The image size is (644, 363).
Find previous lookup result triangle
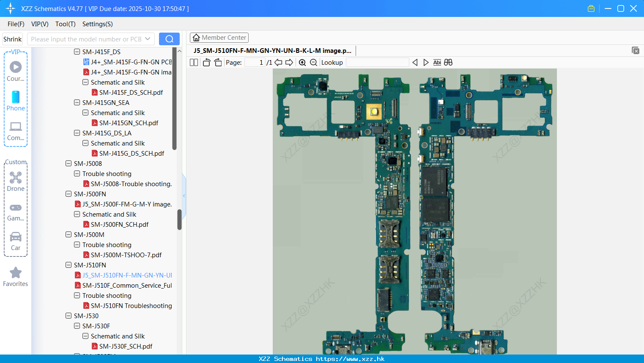415,63
